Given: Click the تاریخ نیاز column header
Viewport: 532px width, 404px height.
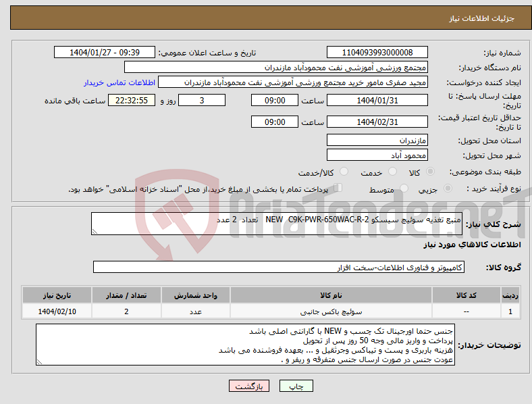Looking at the screenshot, I should coord(57,295).
